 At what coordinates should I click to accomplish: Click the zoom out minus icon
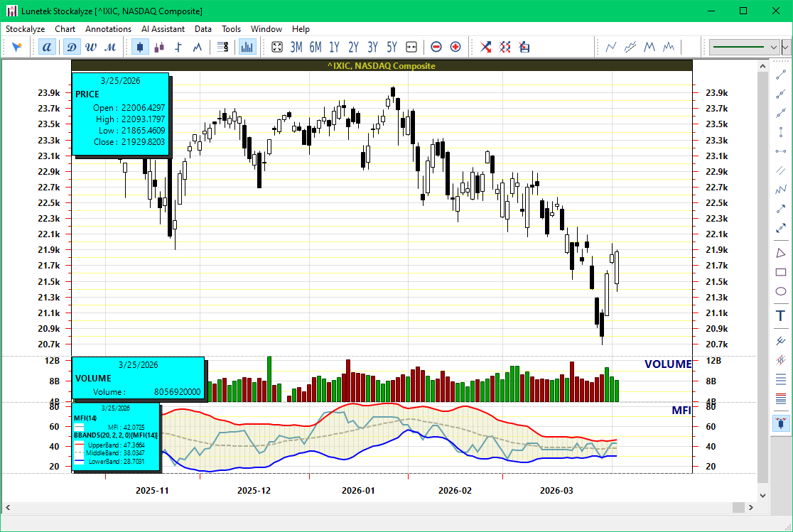435,47
